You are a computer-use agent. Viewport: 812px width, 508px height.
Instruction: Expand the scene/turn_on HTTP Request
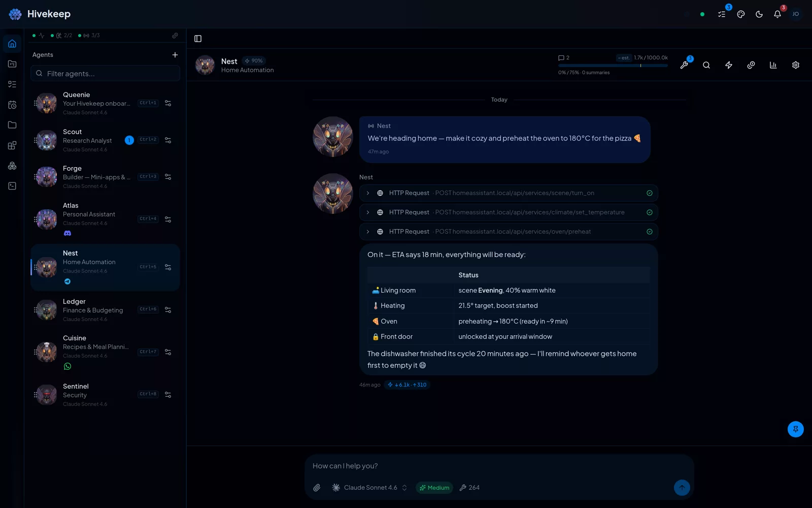tap(509, 193)
